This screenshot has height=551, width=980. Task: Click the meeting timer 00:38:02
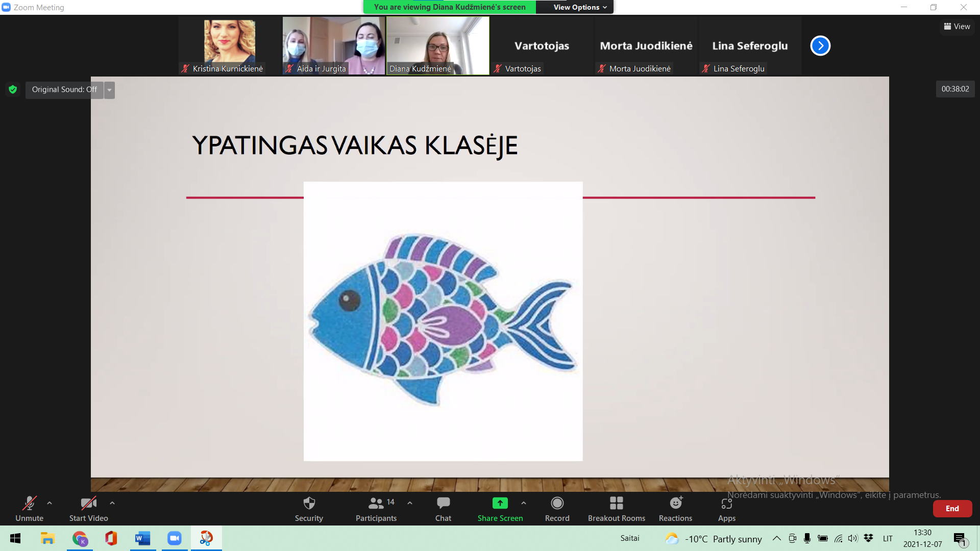[x=955, y=89]
